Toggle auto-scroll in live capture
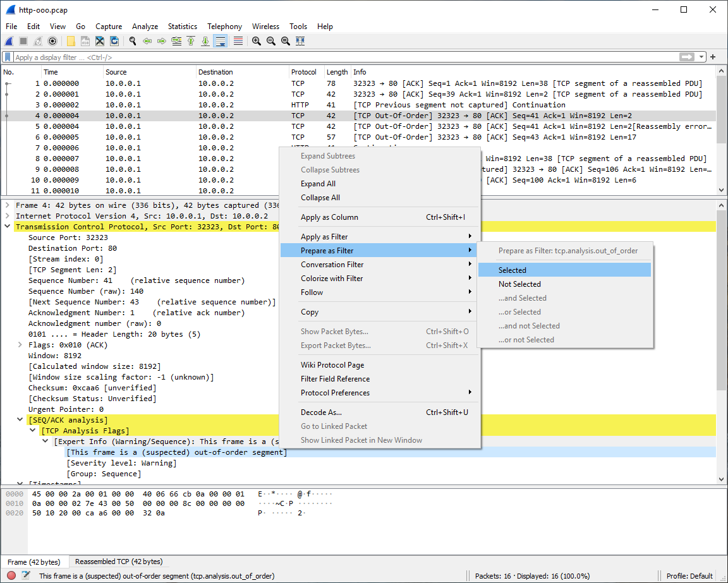 pyautogui.click(x=219, y=40)
